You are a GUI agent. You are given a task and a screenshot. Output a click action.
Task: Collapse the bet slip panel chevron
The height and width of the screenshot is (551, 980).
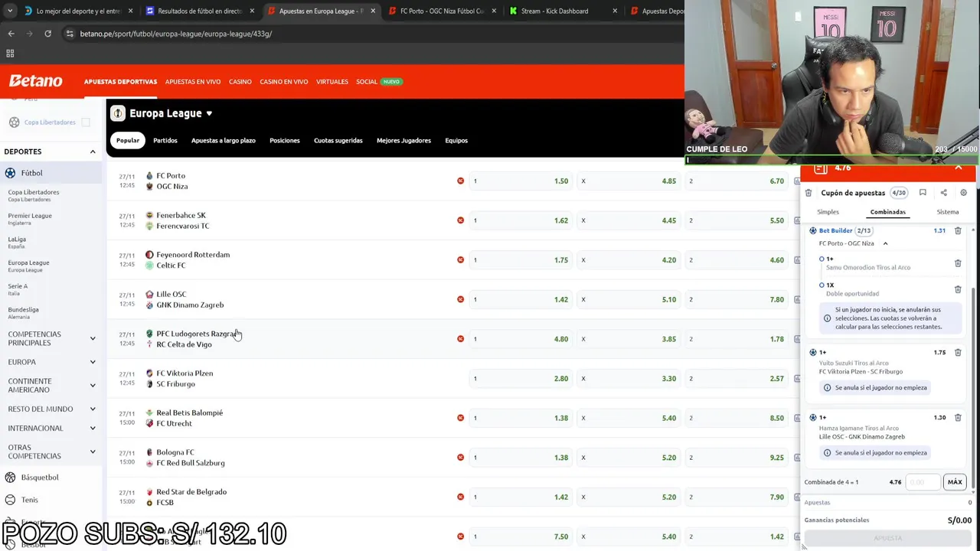[959, 168]
